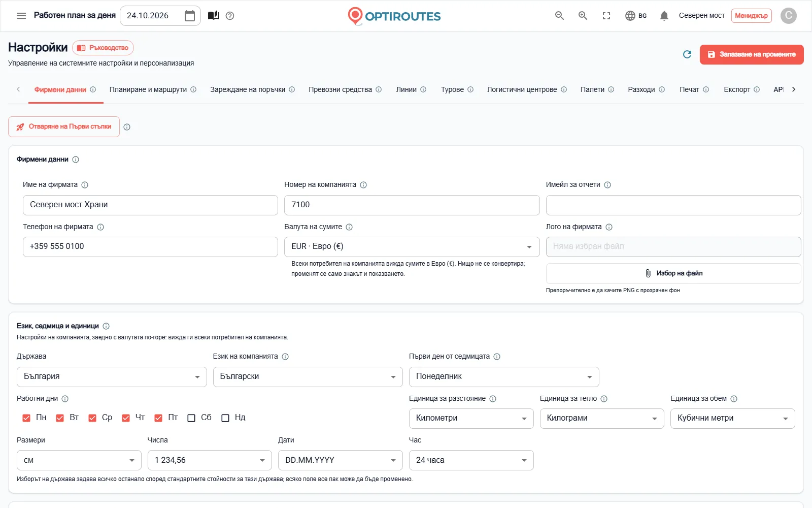
Task: Click Запазване на промените button
Action: tap(752, 54)
